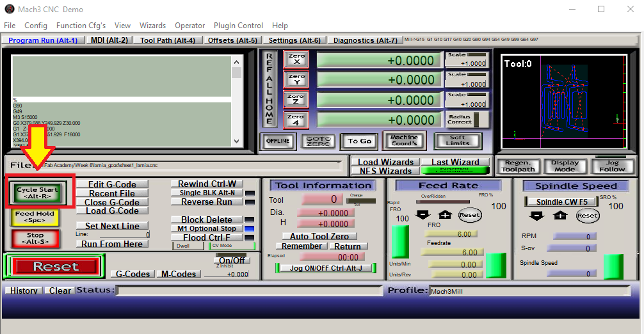Image resolution: width=644 pixels, height=334 pixels.
Task: Click red Stop Alt-S button
Action: point(35,239)
